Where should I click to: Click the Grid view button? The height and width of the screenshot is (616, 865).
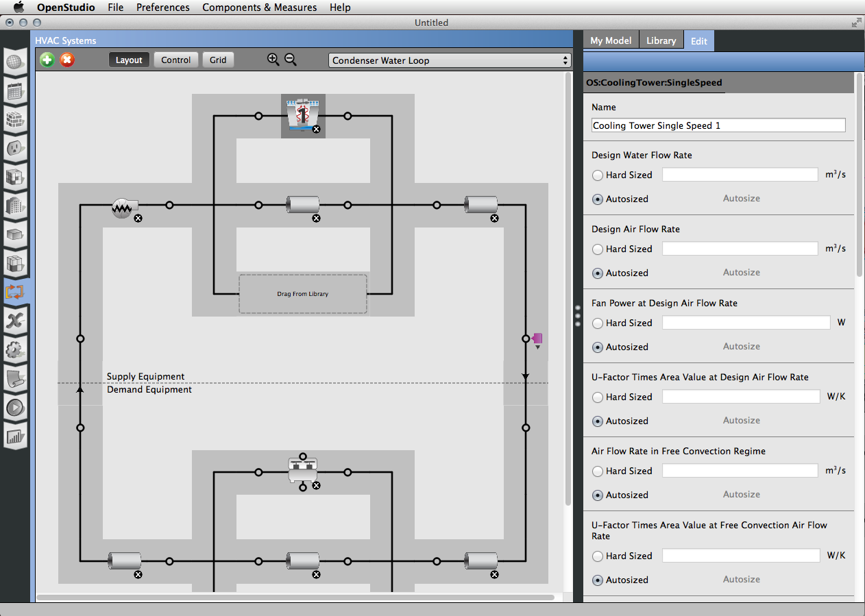click(x=218, y=60)
